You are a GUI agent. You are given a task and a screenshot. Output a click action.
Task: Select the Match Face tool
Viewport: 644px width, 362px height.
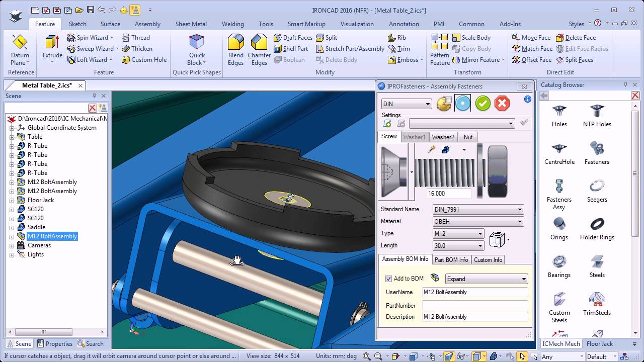click(x=532, y=49)
